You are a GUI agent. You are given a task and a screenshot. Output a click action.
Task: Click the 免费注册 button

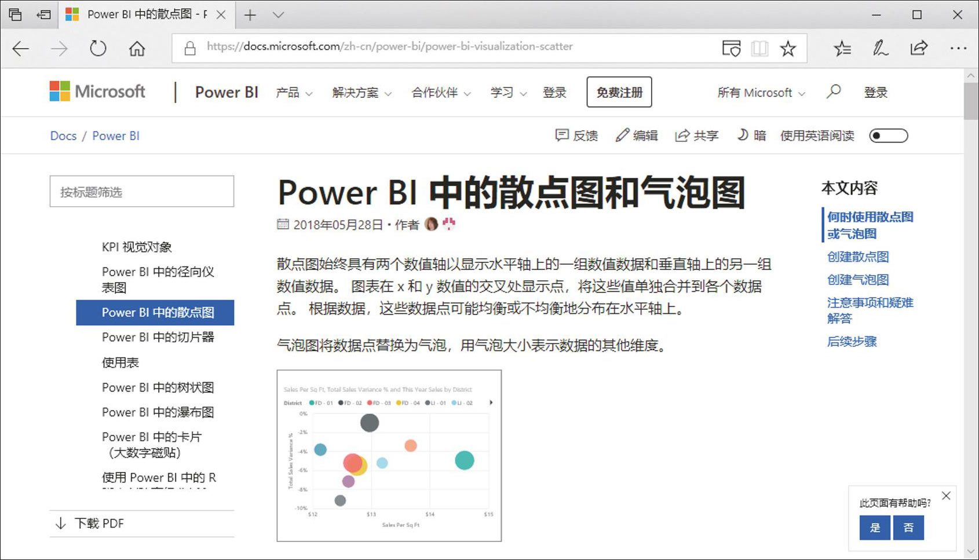[x=619, y=92]
